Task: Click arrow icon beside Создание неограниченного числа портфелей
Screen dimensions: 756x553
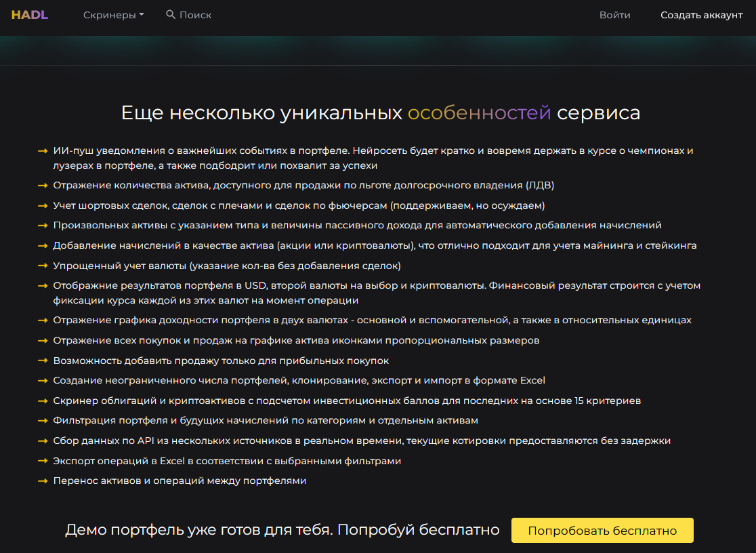Action: coord(43,380)
